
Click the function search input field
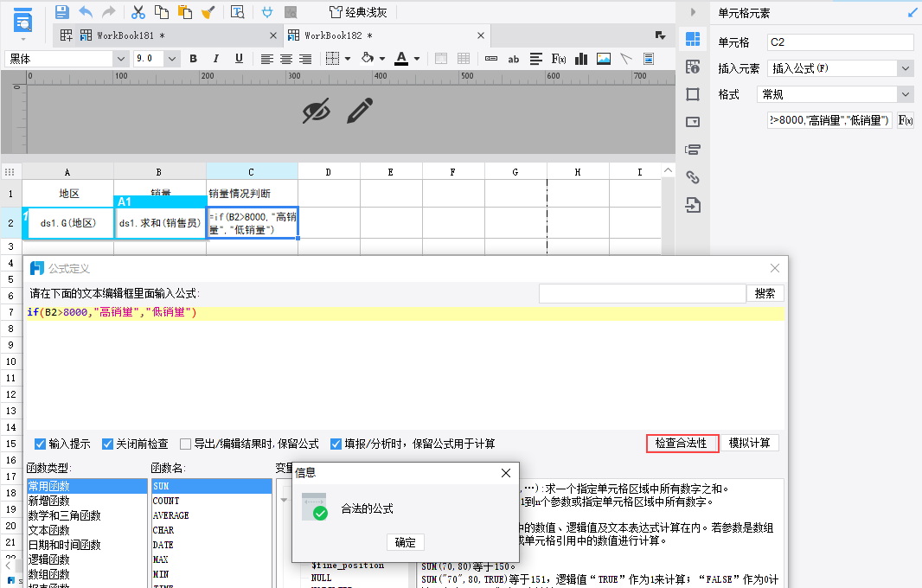(x=642, y=293)
